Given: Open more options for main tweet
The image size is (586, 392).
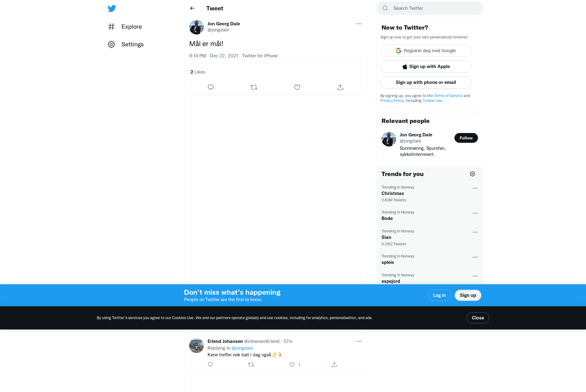Looking at the screenshot, I should tap(359, 24).
